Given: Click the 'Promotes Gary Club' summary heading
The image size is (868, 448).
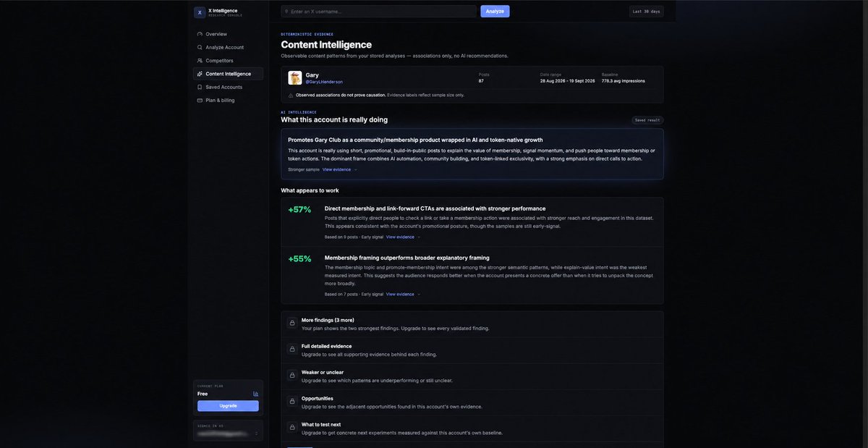Looking at the screenshot, I should click(416, 140).
